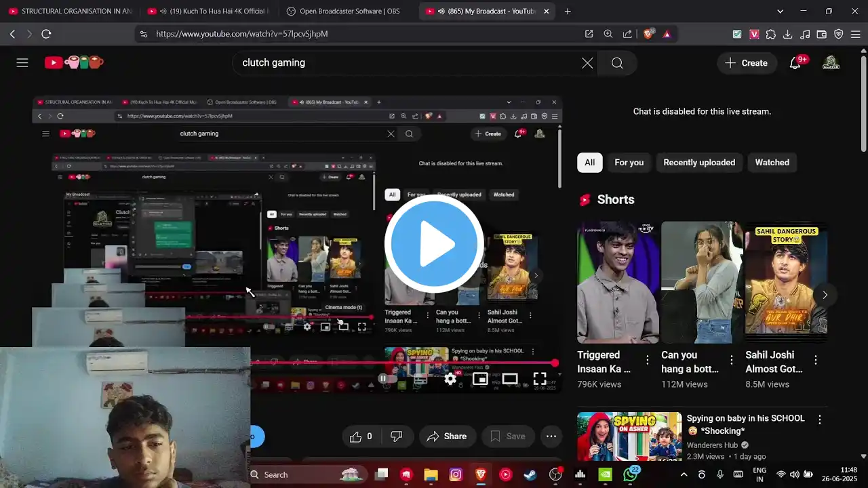The width and height of the screenshot is (868, 488).
Task: Click the zoom magnifier in address bar
Action: coord(608,34)
